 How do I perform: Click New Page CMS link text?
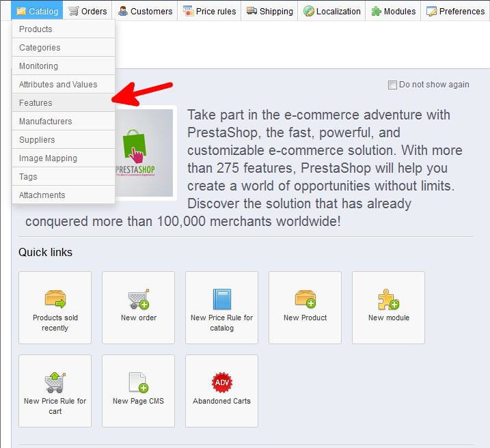click(139, 401)
